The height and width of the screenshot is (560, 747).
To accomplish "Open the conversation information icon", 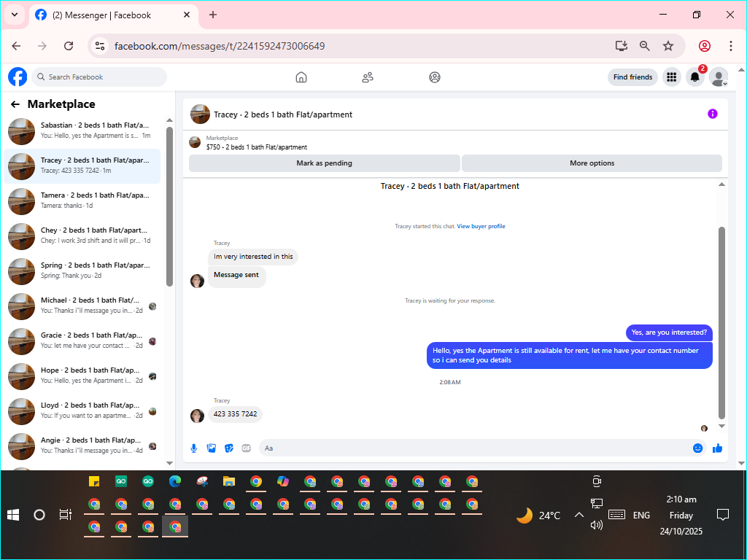I will coord(712,114).
